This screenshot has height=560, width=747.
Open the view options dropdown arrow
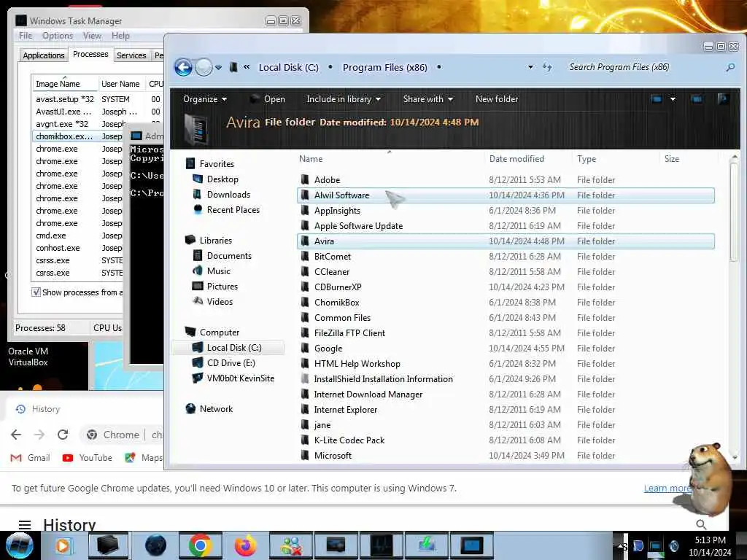click(673, 99)
